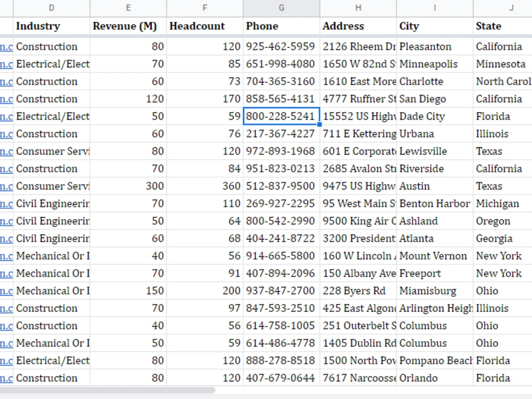Click the Dade City cell
The image size is (532, 399).
coord(435,117)
